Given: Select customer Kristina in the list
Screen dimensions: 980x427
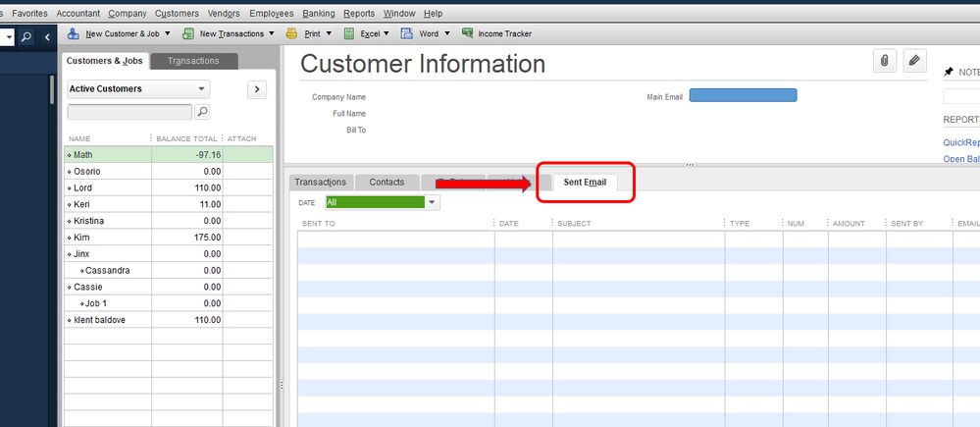Looking at the screenshot, I should (x=169, y=221).
